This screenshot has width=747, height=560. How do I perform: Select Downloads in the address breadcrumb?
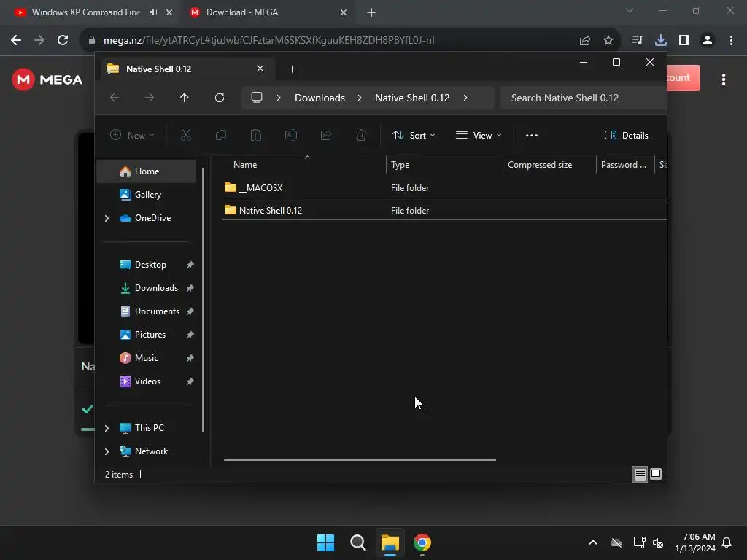pos(320,98)
